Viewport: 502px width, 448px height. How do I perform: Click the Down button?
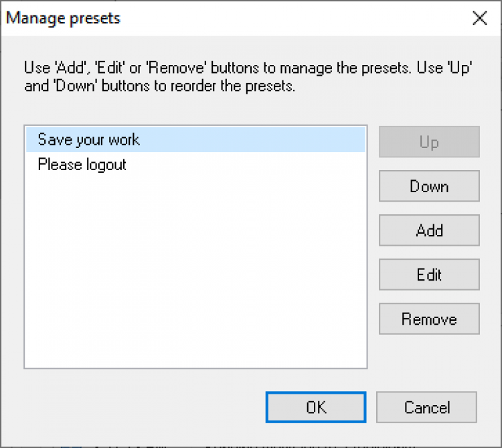tap(429, 186)
